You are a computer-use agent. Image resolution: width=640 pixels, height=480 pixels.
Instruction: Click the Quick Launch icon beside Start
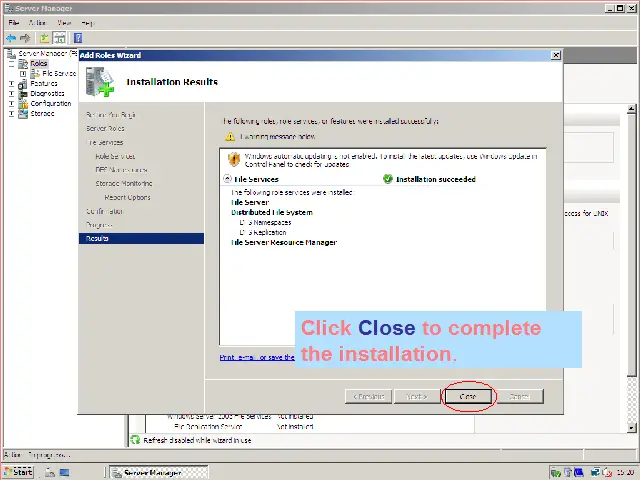[x=50, y=472]
